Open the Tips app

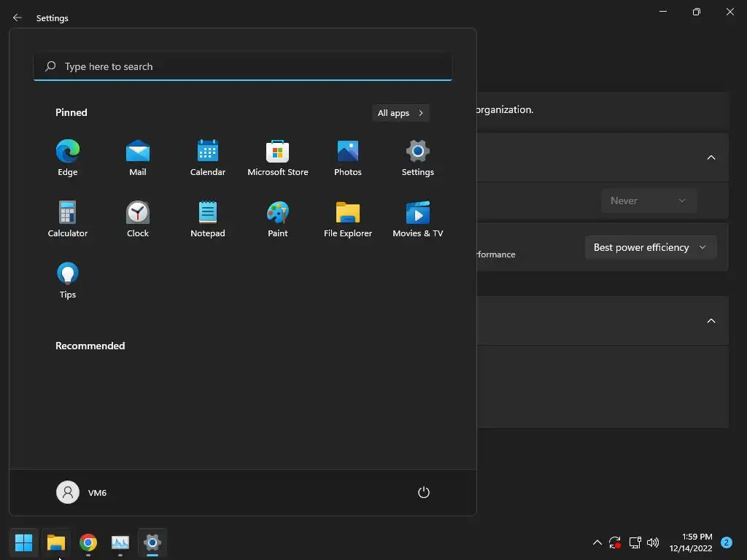click(68, 281)
